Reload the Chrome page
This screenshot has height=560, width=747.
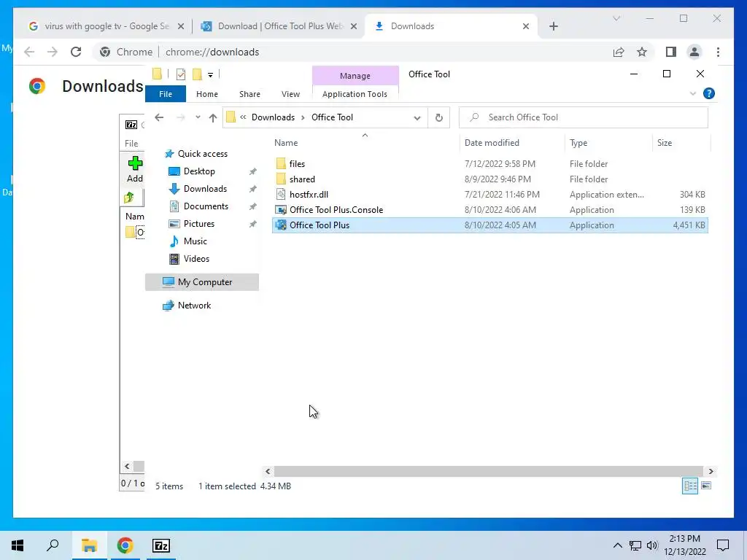76,52
